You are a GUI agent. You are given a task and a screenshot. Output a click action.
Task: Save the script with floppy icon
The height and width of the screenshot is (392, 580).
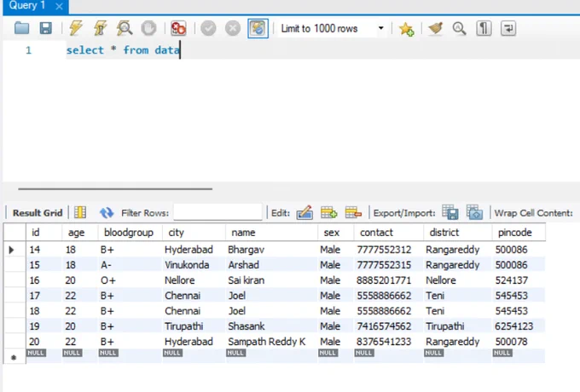pyautogui.click(x=46, y=28)
